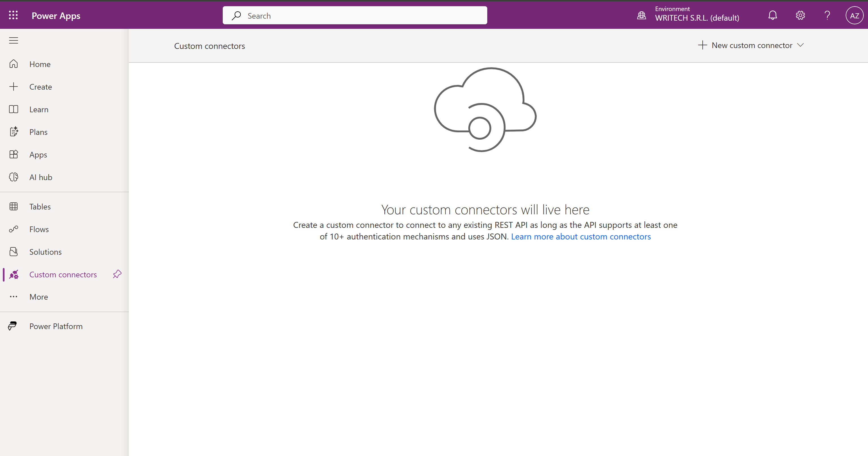The height and width of the screenshot is (456, 868).
Task: Open Learn more about custom connectors link
Action: point(581,237)
